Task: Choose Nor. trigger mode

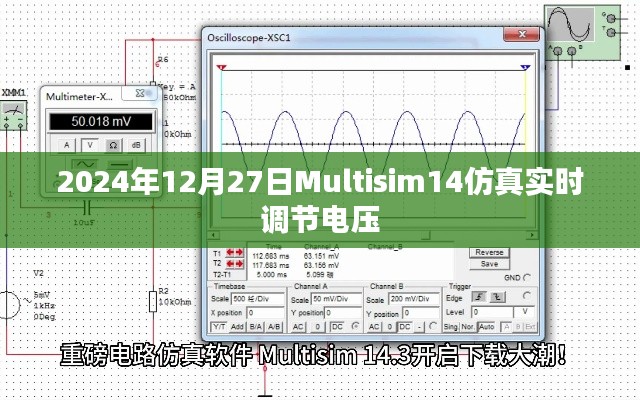Action: tap(468, 327)
